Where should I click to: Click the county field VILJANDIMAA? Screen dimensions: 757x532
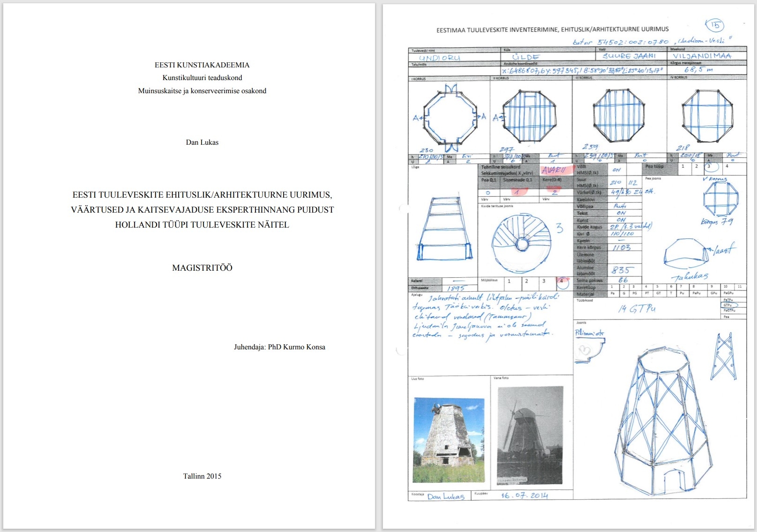[x=702, y=56]
